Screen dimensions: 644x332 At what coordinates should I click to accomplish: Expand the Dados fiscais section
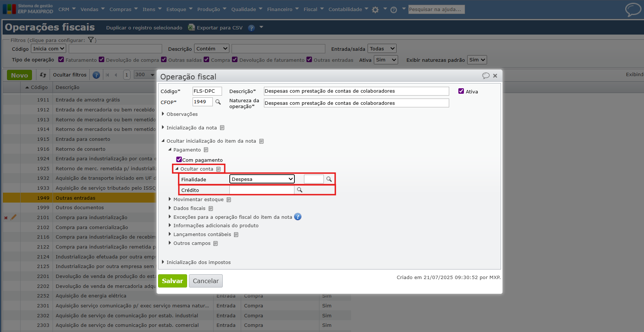coord(170,208)
